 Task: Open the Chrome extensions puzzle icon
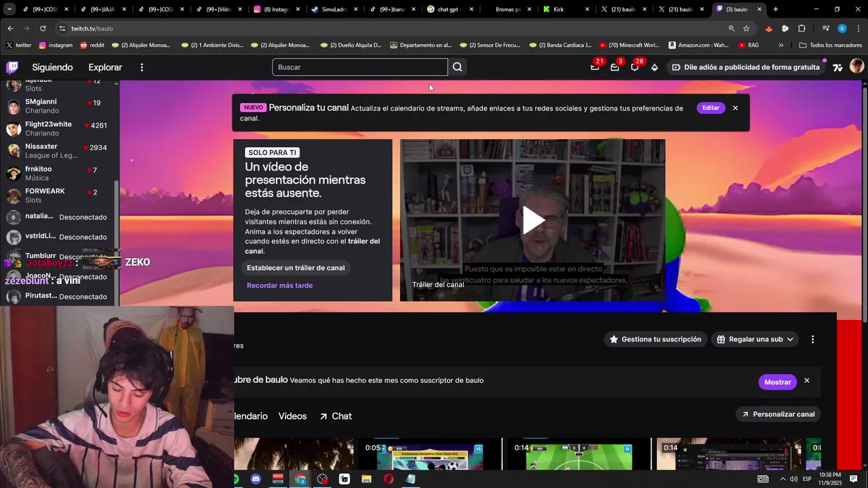pos(802,28)
